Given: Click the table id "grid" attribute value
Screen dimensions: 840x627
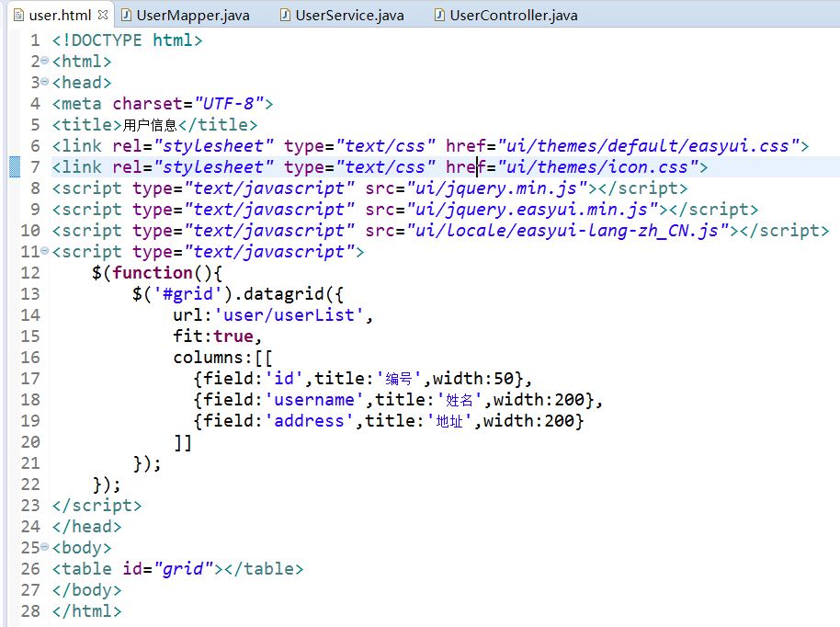Looking at the screenshot, I should [x=183, y=568].
